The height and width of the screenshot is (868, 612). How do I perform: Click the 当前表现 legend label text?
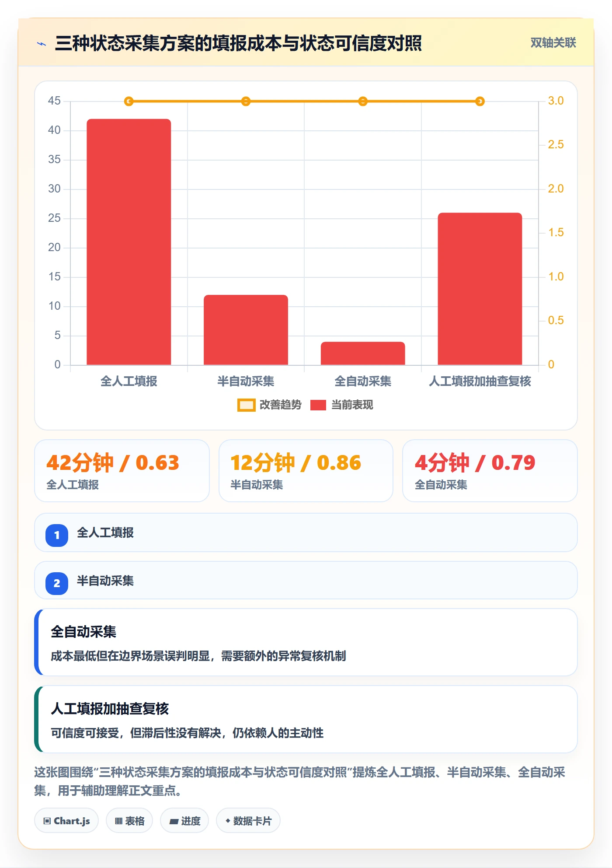(352, 405)
